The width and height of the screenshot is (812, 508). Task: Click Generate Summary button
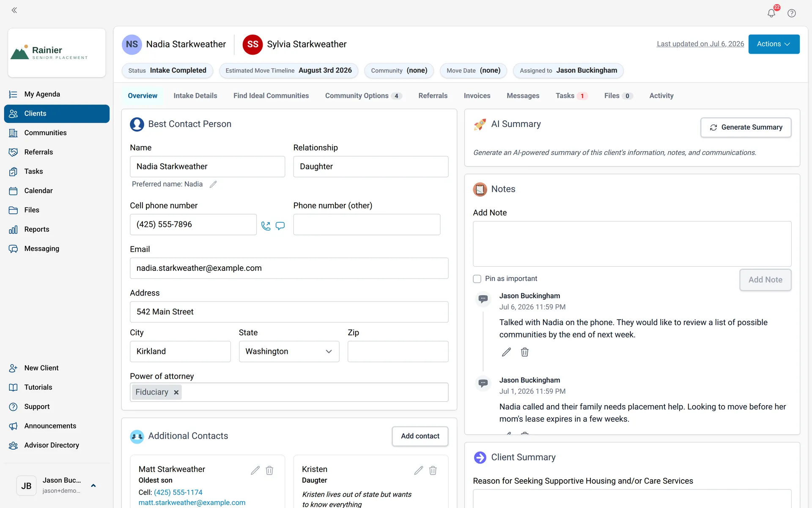[x=746, y=127]
